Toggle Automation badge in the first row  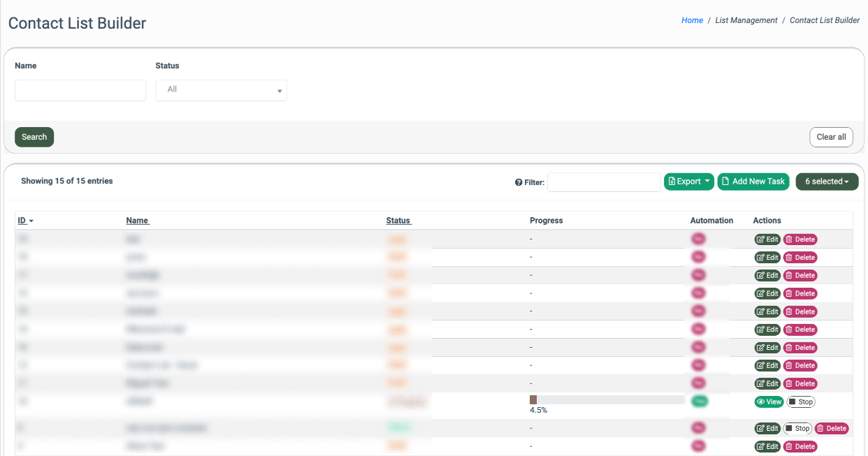tap(698, 239)
